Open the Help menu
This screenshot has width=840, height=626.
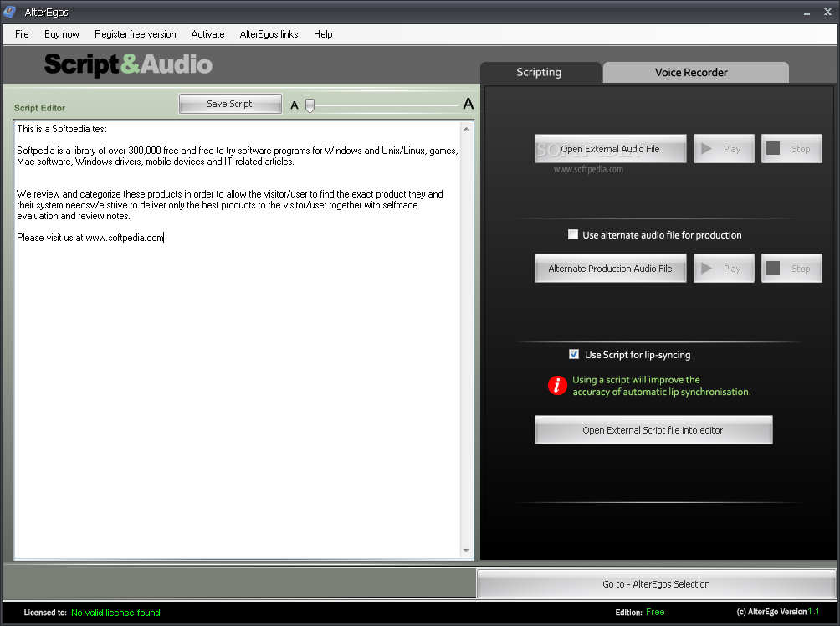(x=323, y=34)
